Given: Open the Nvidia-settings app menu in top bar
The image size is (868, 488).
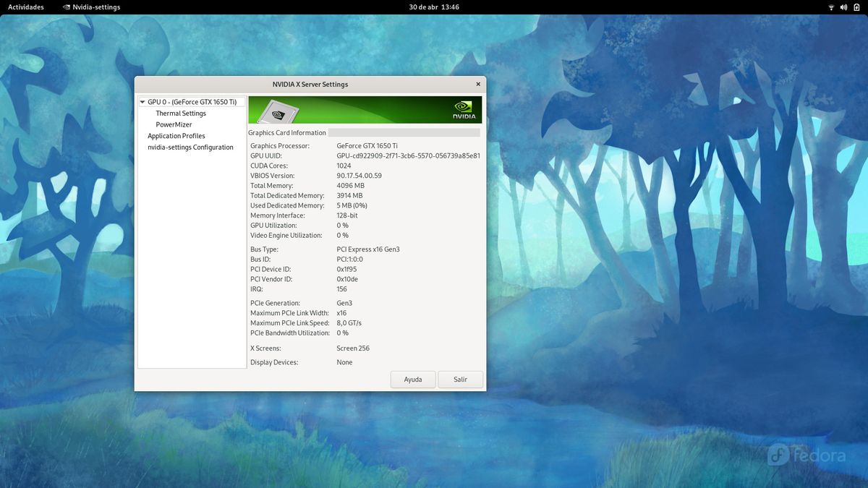Looking at the screenshot, I should [x=92, y=7].
